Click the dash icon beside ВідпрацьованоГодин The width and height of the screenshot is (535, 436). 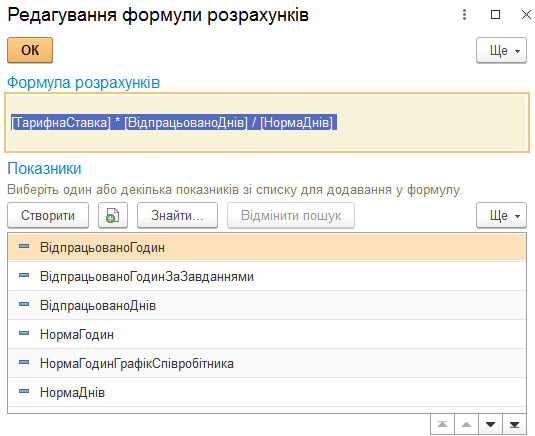24,246
